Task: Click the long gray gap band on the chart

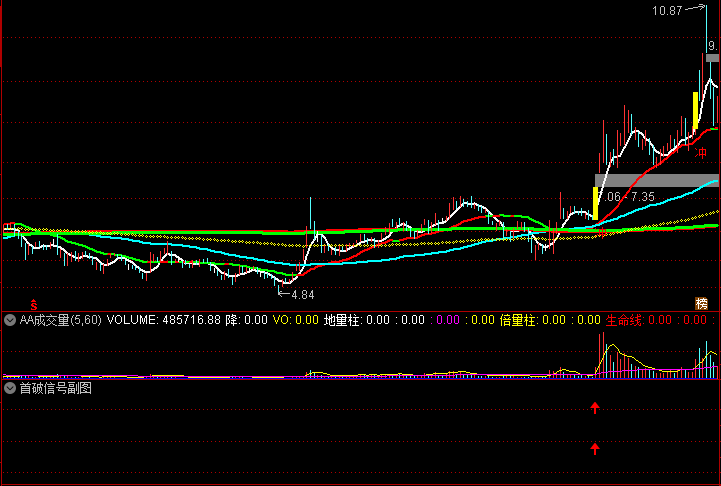Action: [x=657, y=180]
